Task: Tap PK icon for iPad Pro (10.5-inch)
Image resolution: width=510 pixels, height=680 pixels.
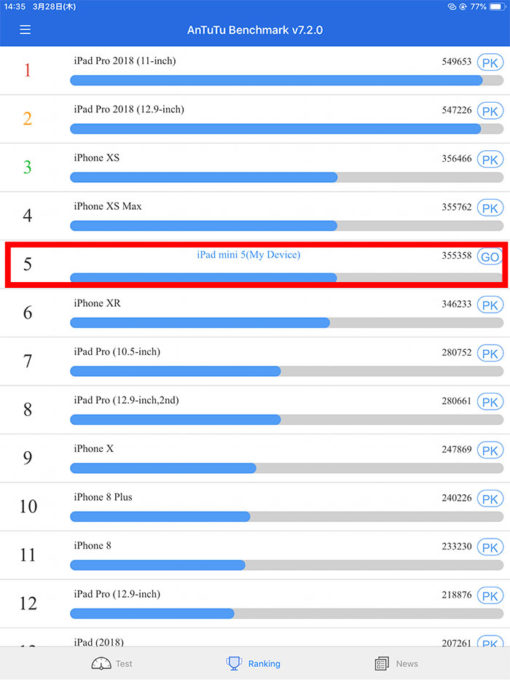Action: coord(490,353)
